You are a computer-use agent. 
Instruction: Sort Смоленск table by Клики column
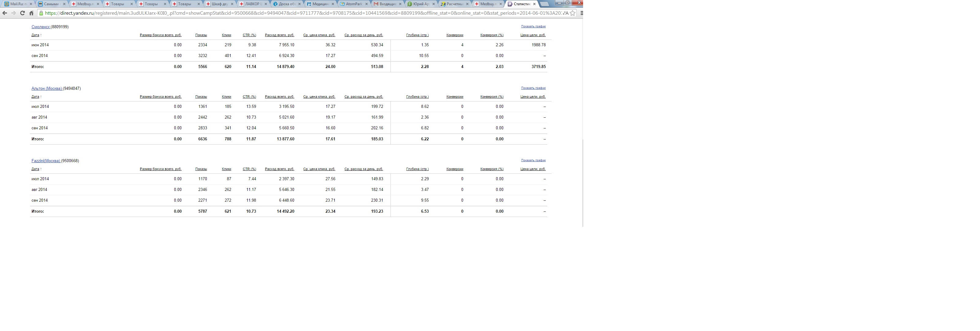(226, 35)
